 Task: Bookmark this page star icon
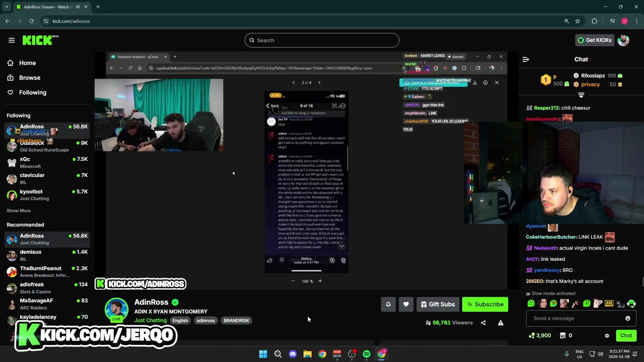coord(578,21)
